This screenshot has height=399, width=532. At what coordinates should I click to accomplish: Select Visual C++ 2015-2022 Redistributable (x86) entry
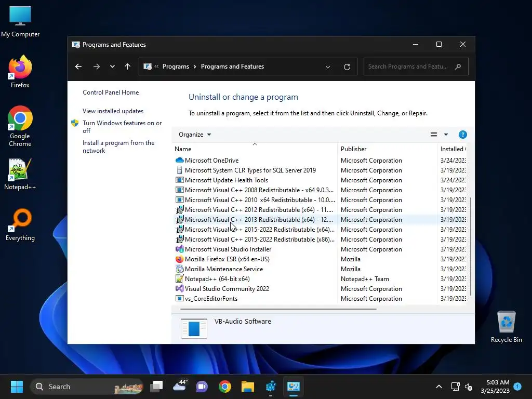(260, 239)
